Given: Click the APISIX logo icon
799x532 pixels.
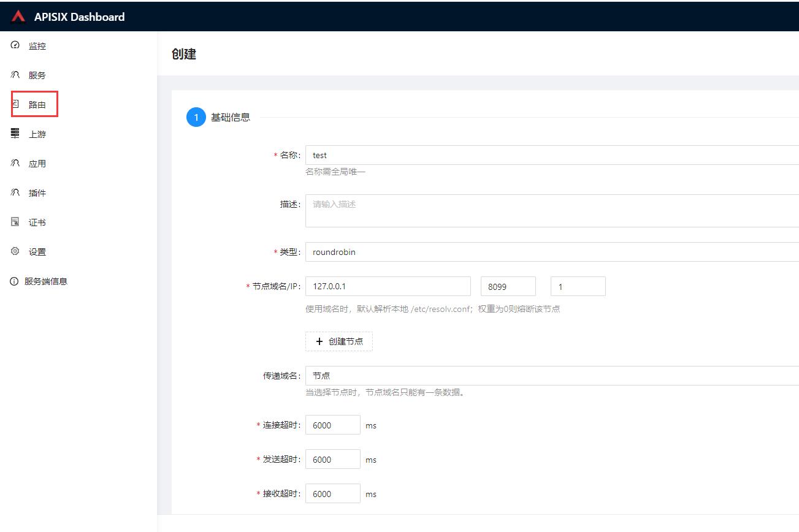Looking at the screenshot, I should [x=18, y=17].
